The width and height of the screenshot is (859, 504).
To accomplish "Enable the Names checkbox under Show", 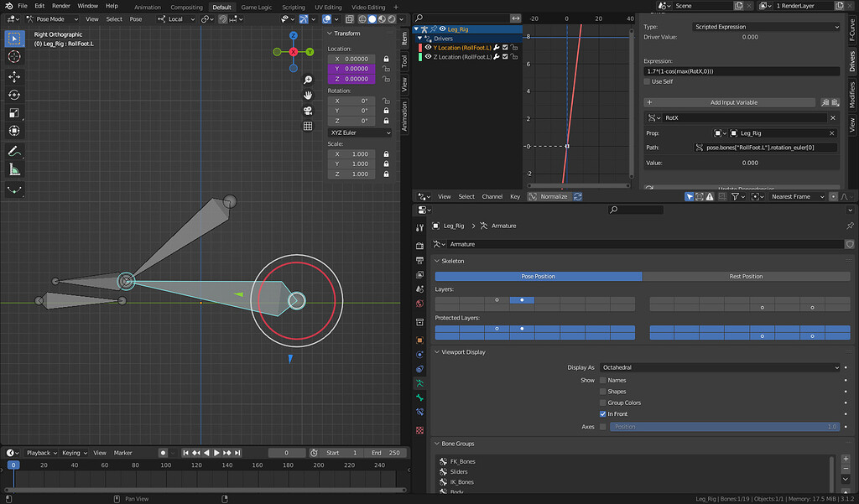I will (602, 380).
